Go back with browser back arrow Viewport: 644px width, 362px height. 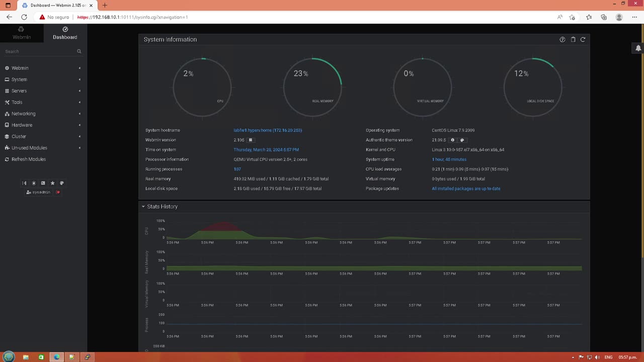[9, 17]
